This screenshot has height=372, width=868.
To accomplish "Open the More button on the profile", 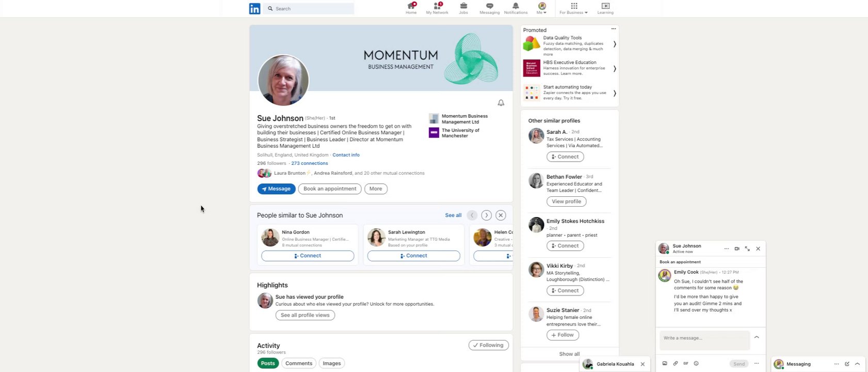I will (376, 189).
